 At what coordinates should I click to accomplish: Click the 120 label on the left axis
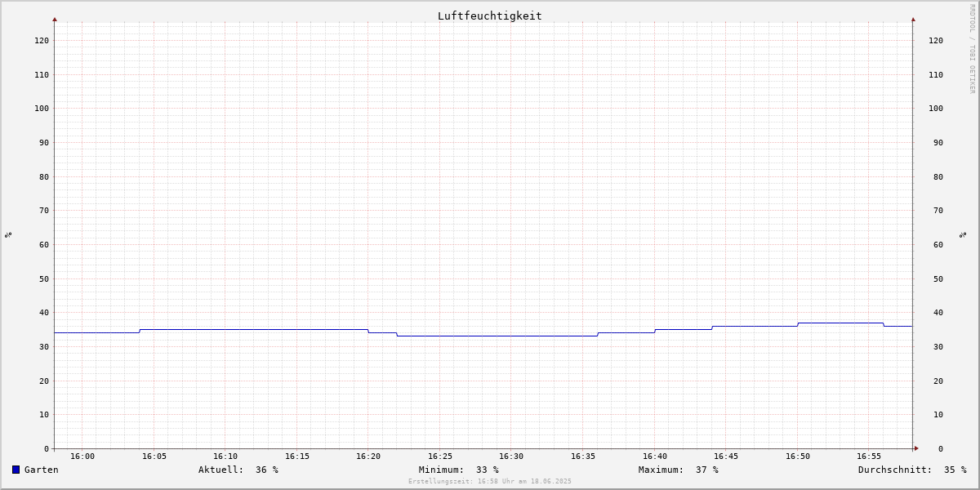pyautogui.click(x=42, y=40)
